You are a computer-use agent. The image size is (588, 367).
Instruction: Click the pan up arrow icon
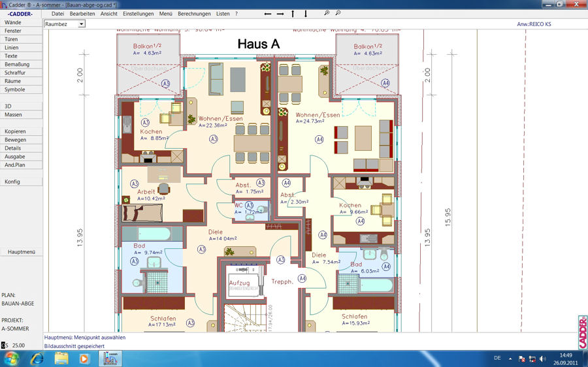click(x=293, y=14)
